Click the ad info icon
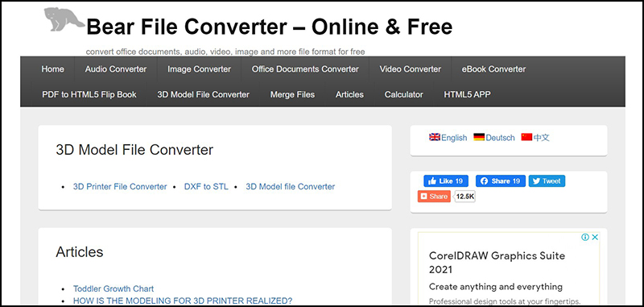Image resolution: width=644 pixels, height=307 pixels. coord(585,237)
